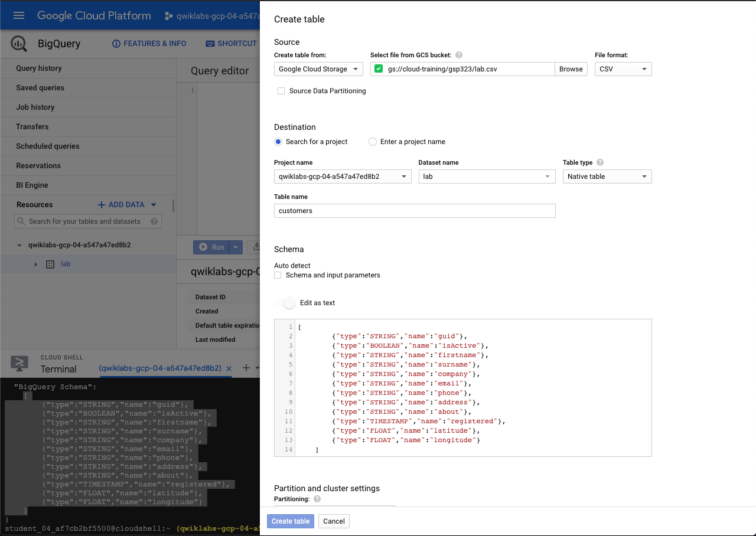The image size is (756, 536).
Task: Click help icon next to Table type
Action: [x=600, y=162]
